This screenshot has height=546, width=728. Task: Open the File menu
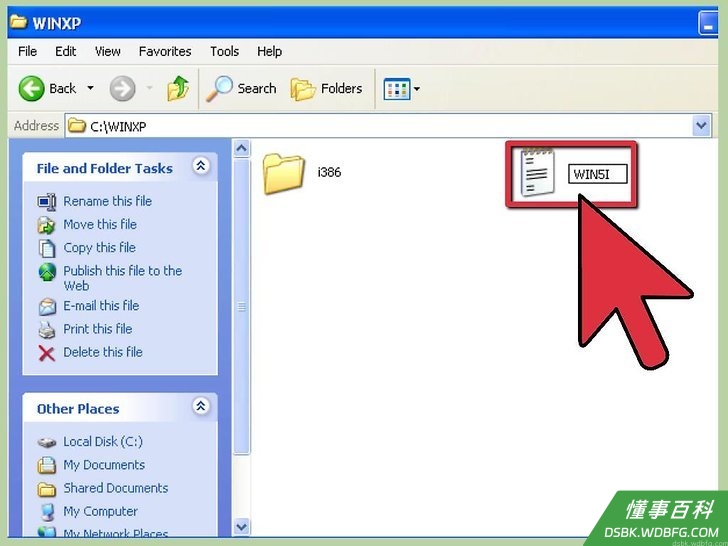point(27,51)
